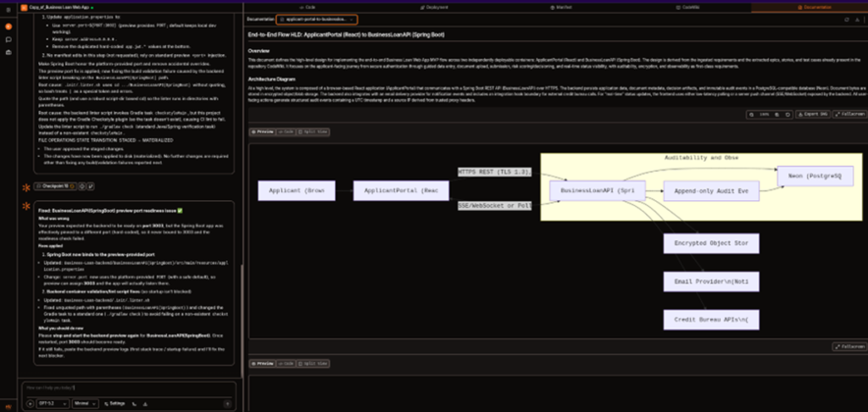This screenshot has height=412, width=868.
Task: Click the Overview heading in documentation
Action: (x=259, y=50)
